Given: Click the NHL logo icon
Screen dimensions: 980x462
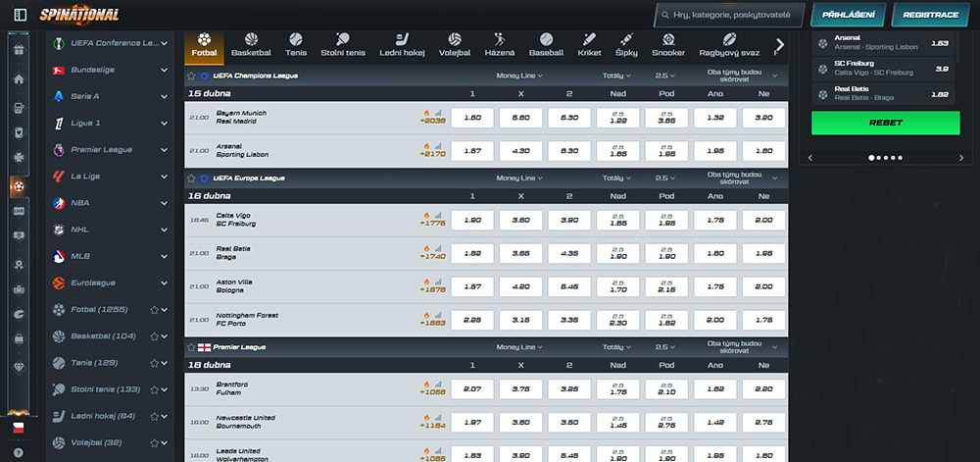Looking at the screenshot, I should pos(59,230).
